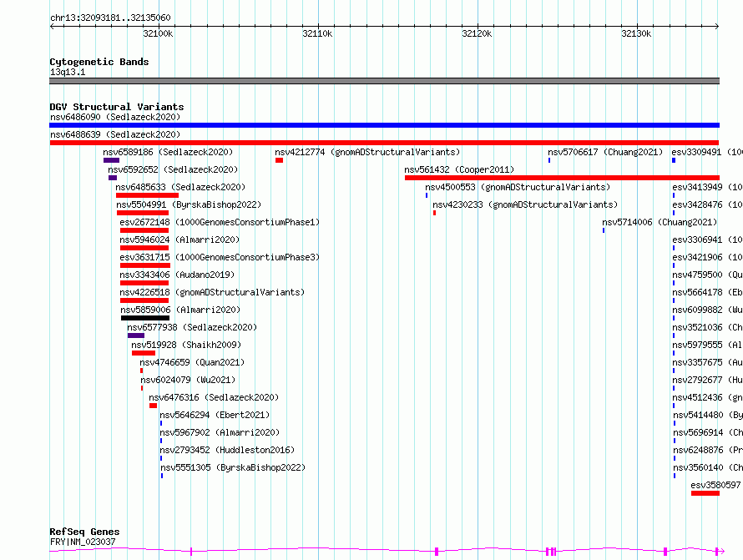The width and height of the screenshot is (743, 560).
Task: Click the FRY|NM_023037 gene label
Action: coord(83,542)
